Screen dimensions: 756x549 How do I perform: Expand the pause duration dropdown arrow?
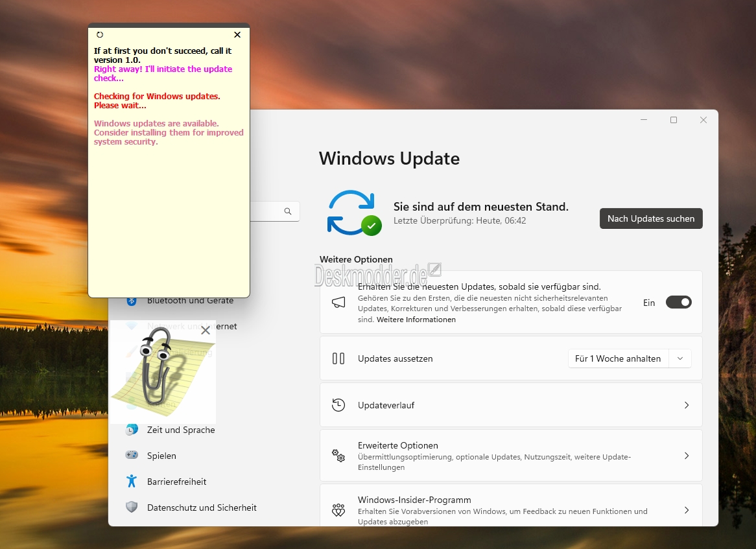[x=680, y=358]
